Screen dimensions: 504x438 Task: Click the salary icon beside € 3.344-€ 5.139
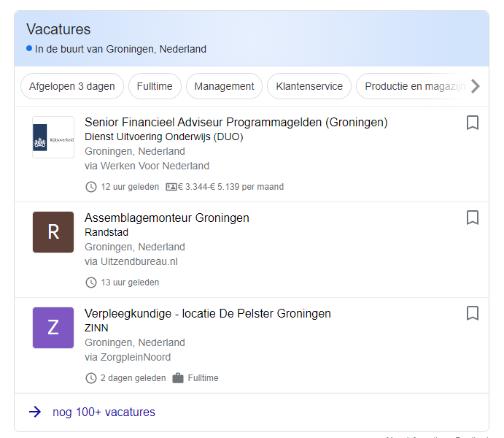coord(171,187)
